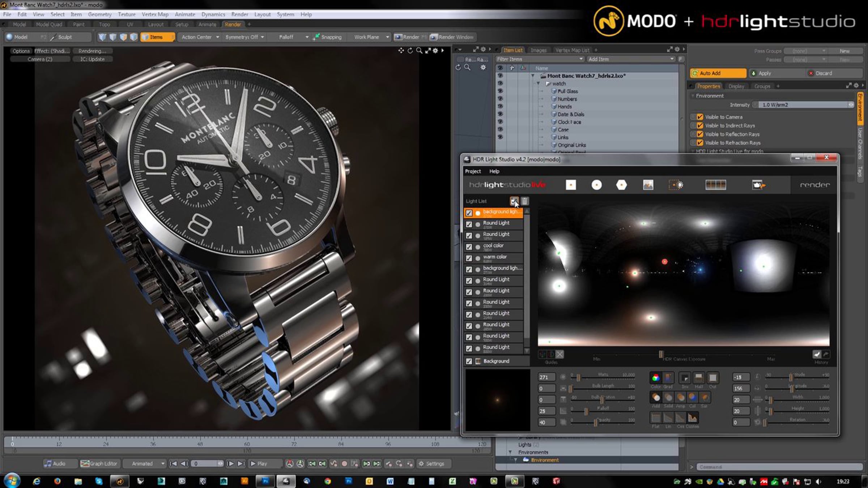Delete selected light with trash icon
The image size is (868, 488).
tap(525, 201)
